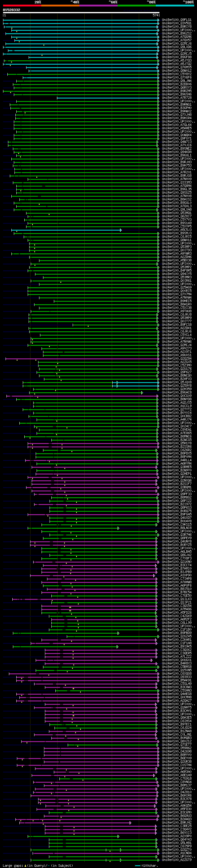Select hit label UniRef100_Q9PF33

tap(177, 494)
